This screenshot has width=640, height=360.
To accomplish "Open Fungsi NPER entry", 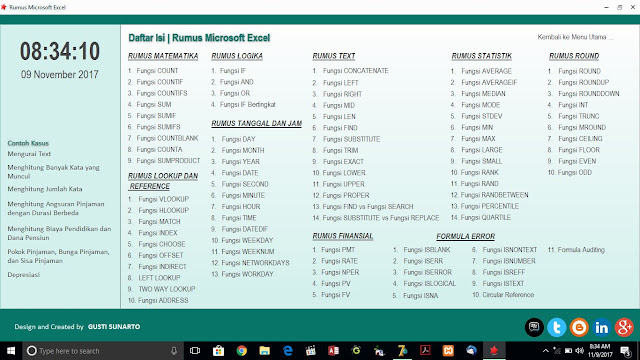I will pyautogui.click(x=340, y=272).
